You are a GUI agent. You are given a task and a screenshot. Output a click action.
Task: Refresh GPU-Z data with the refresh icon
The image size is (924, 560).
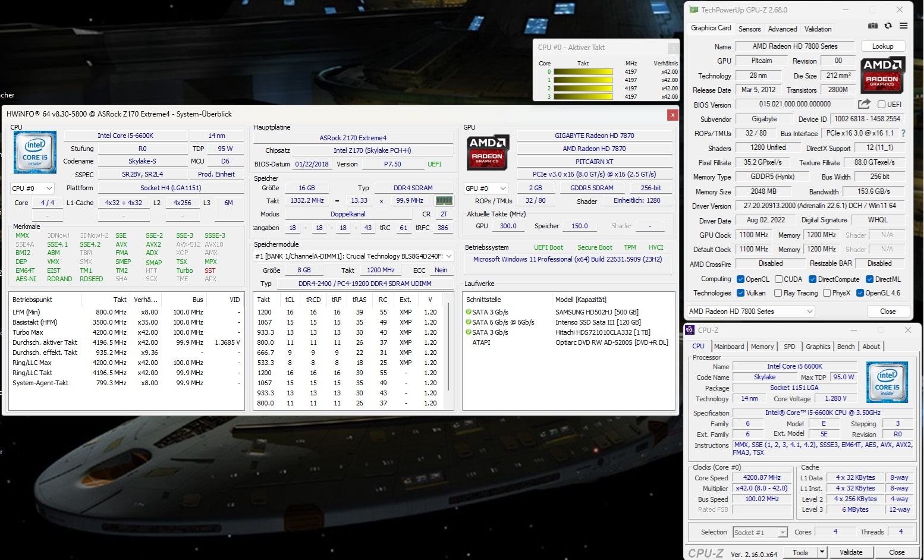tap(888, 26)
